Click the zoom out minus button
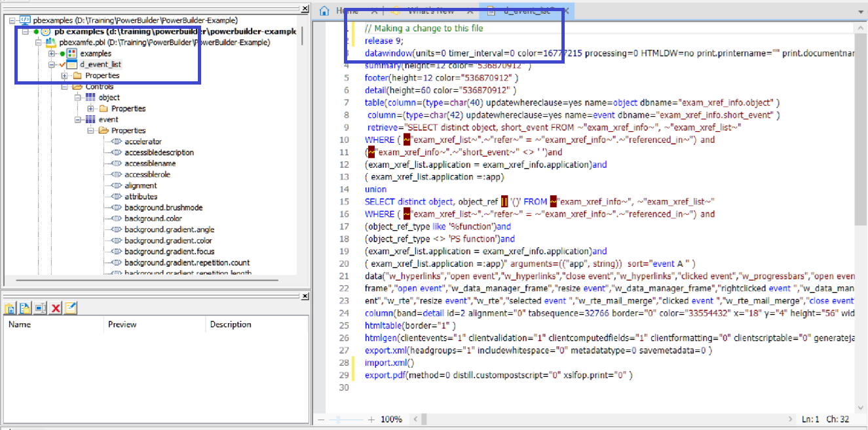The image size is (868, 430). [x=321, y=419]
